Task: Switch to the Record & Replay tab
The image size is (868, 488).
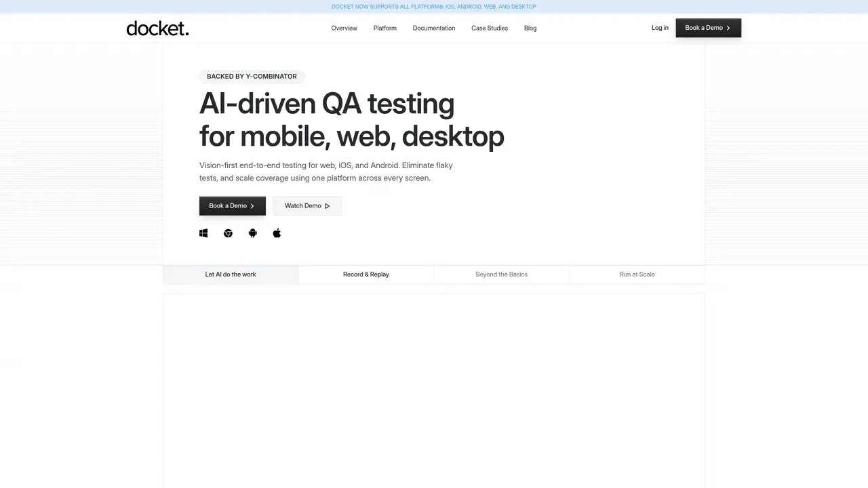Action: coord(366,274)
